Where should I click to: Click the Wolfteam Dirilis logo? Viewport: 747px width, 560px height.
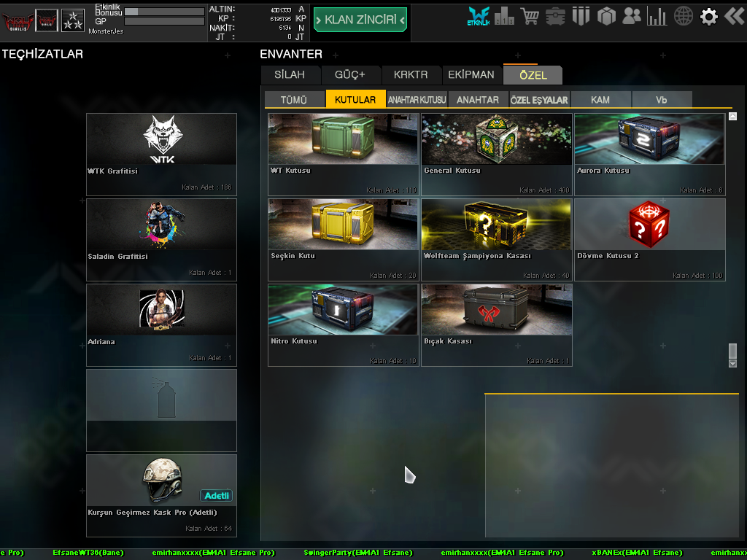(18, 21)
